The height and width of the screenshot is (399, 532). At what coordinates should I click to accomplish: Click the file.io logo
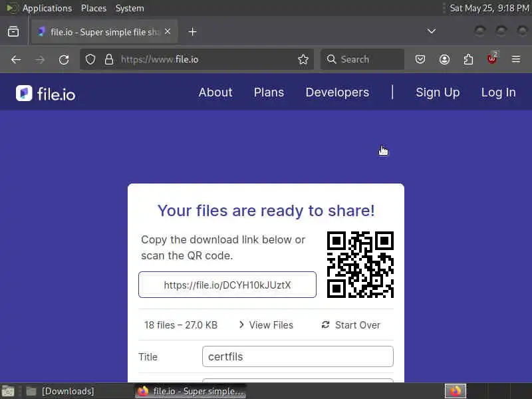[x=45, y=93]
